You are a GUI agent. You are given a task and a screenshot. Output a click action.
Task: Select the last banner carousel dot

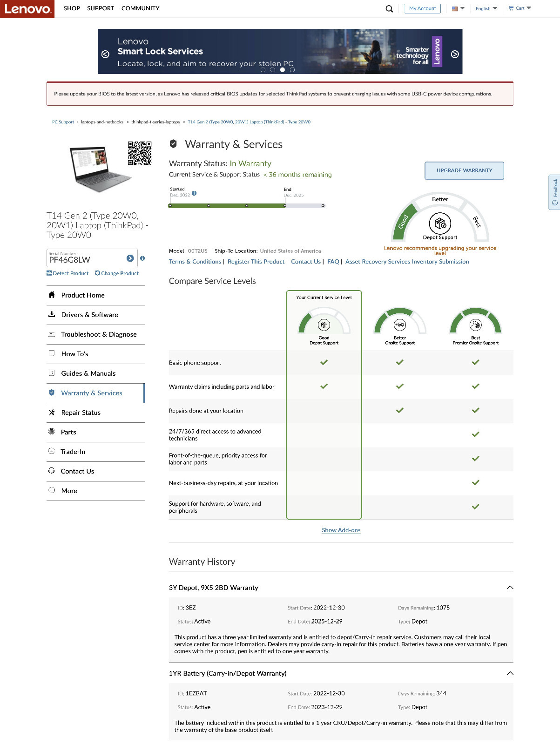click(292, 70)
